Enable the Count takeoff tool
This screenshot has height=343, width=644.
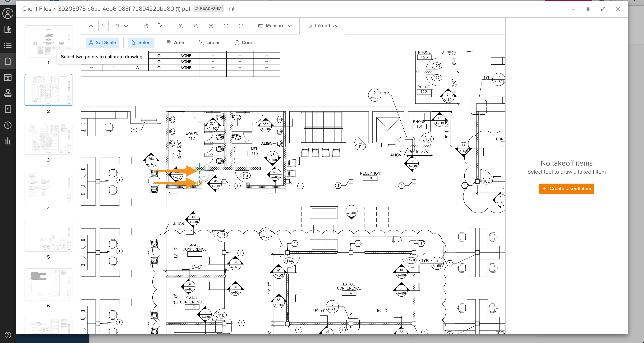(x=245, y=43)
